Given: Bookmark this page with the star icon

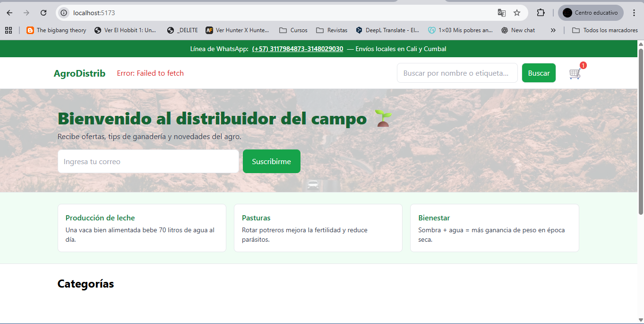Looking at the screenshot, I should point(517,13).
